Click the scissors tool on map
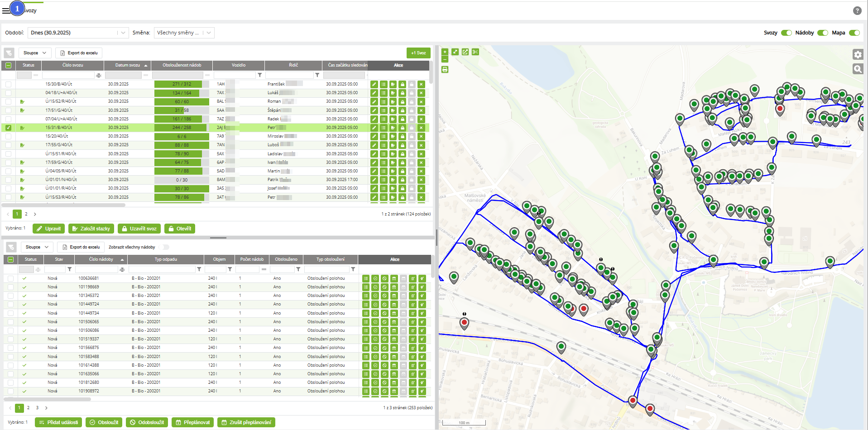868x430 pixels. click(475, 52)
